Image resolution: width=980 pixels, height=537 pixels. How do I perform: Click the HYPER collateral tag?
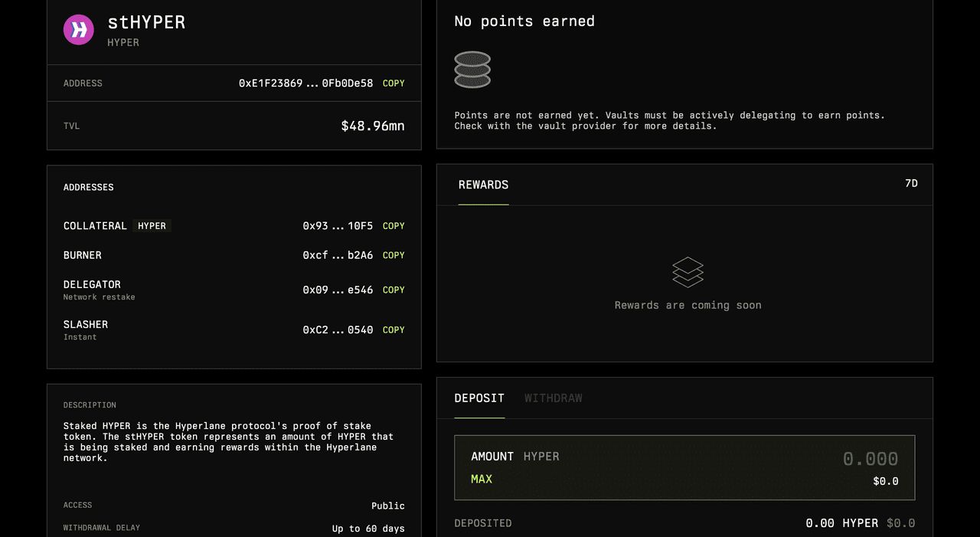152,226
